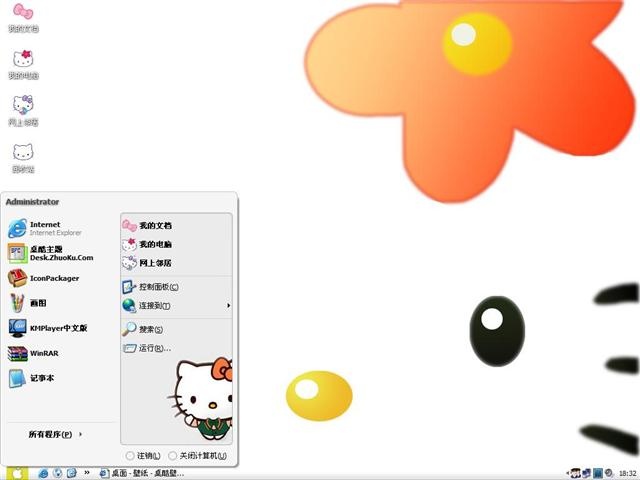Open 回收站 desktop icon

coord(23,155)
